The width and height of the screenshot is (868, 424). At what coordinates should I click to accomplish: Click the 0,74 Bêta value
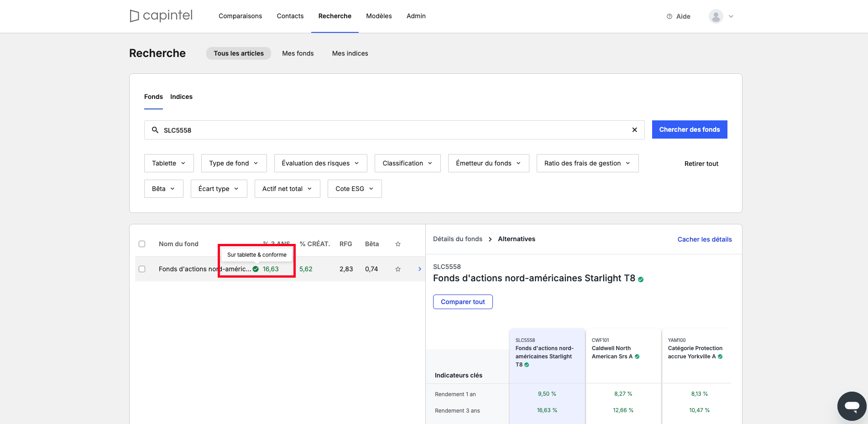pyautogui.click(x=371, y=269)
